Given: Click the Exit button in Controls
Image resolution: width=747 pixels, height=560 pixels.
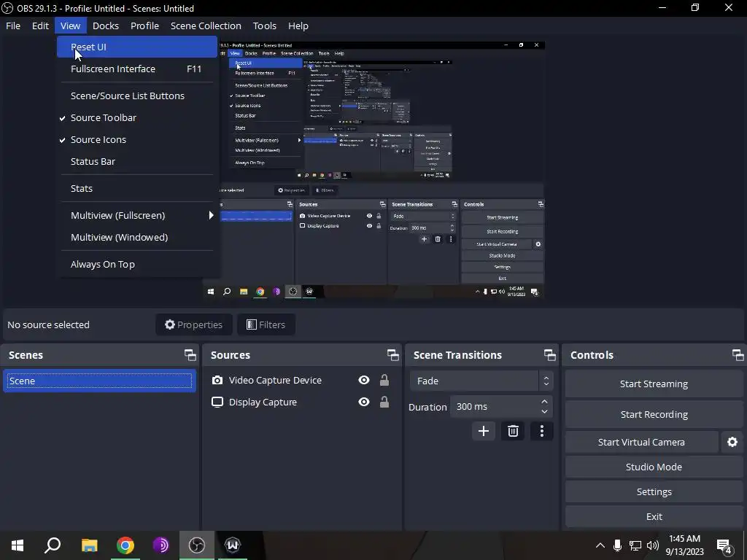Looking at the screenshot, I should tap(654, 517).
